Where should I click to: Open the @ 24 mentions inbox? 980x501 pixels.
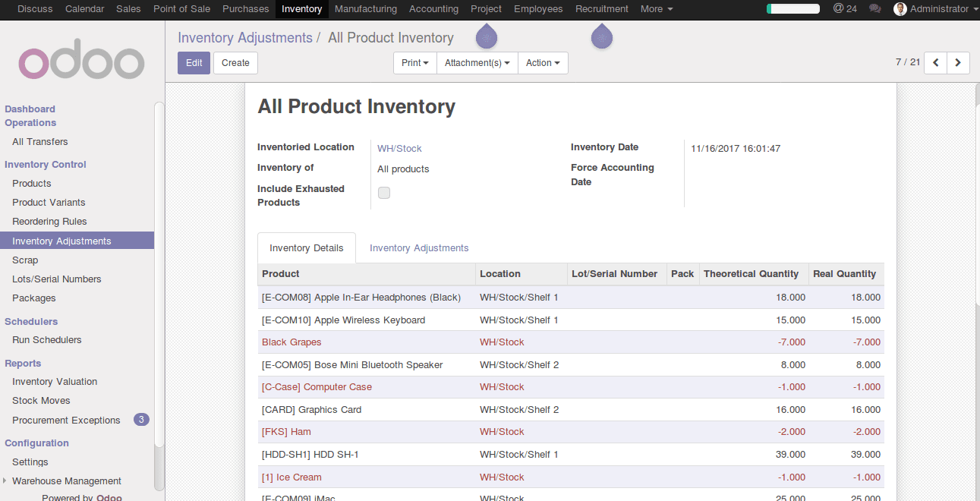click(x=845, y=9)
